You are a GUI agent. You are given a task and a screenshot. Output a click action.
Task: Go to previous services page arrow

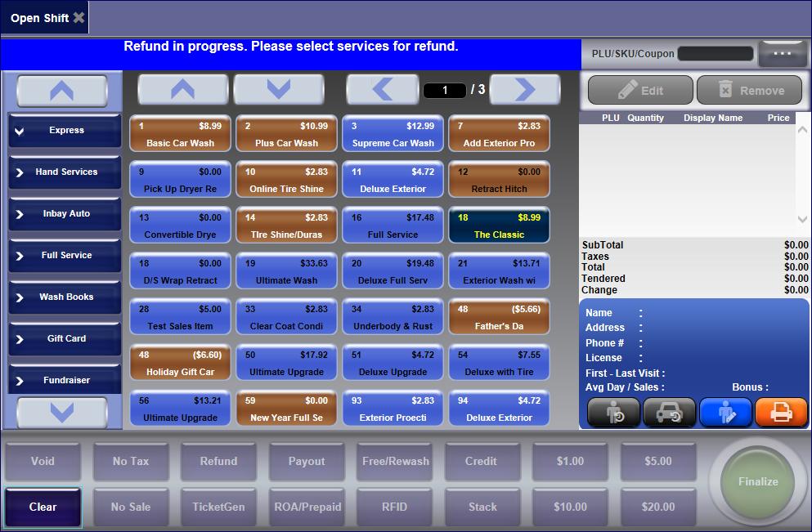tap(382, 90)
